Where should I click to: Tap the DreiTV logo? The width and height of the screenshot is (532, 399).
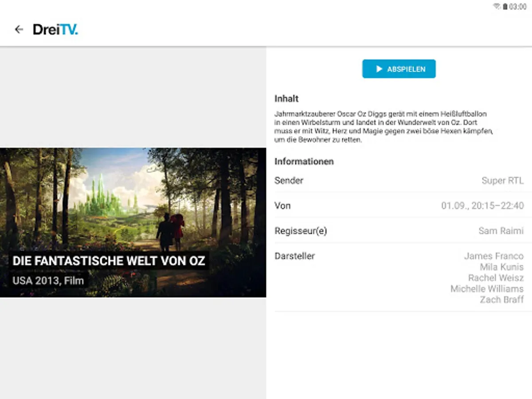point(55,30)
